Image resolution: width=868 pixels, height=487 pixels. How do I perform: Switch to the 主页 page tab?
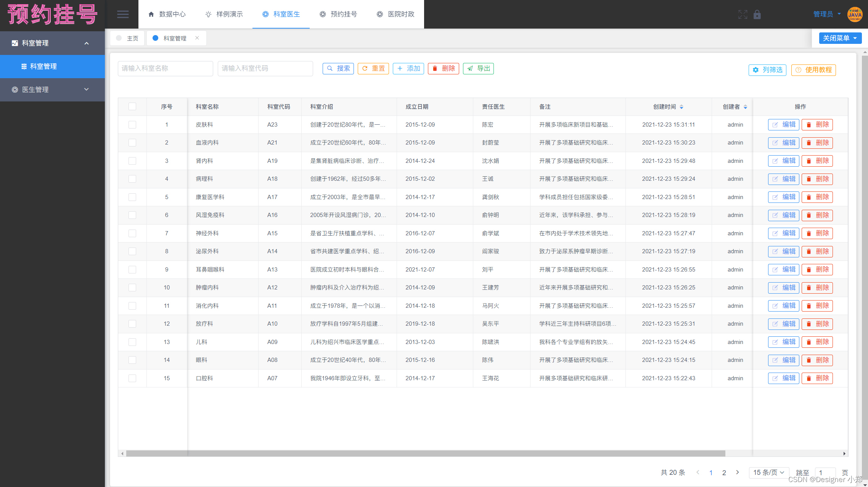128,38
